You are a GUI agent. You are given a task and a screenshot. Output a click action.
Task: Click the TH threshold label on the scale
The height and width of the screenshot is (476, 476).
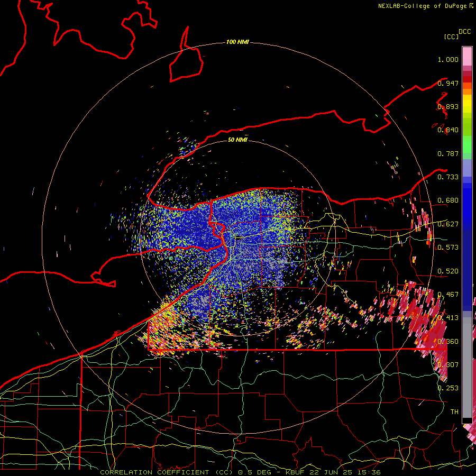point(454,412)
